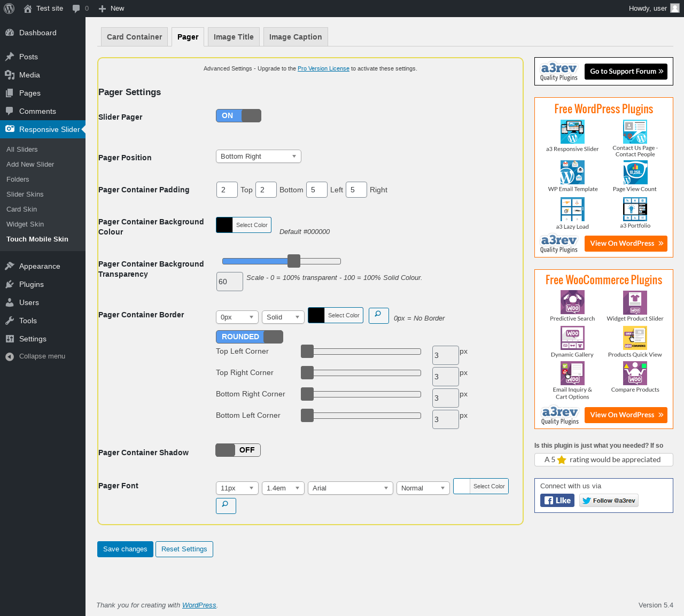Open the WP Email Template plugin icon
Image resolution: width=684 pixels, height=616 pixels.
click(572, 173)
